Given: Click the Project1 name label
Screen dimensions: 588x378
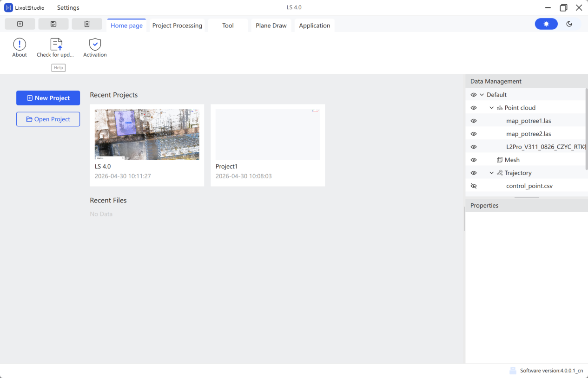Looking at the screenshot, I should [x=227, y=166].
